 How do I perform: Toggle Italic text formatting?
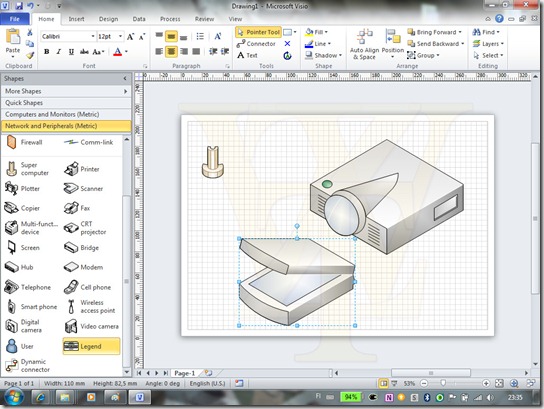coord(59,52)
